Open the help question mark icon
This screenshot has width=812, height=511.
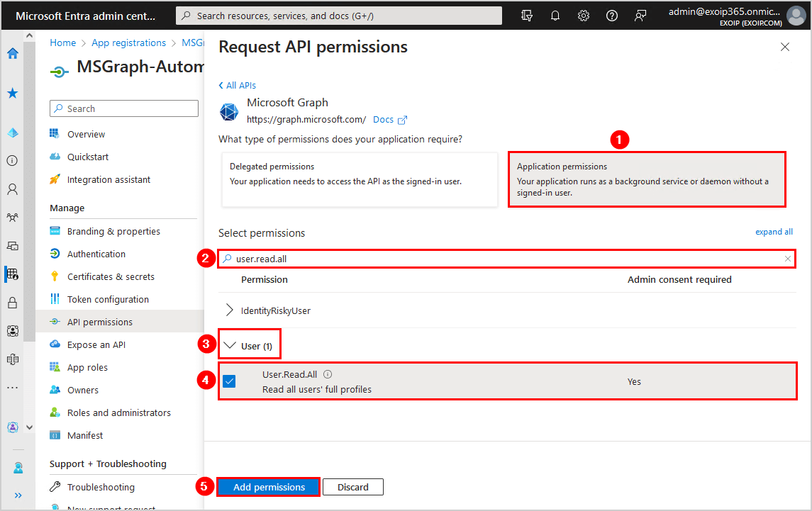[x=612, y=16]
